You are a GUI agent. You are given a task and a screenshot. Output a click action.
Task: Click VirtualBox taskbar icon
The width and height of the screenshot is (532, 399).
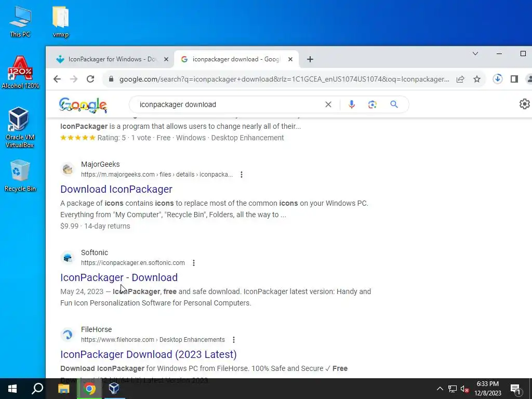(x=114, y=389)
